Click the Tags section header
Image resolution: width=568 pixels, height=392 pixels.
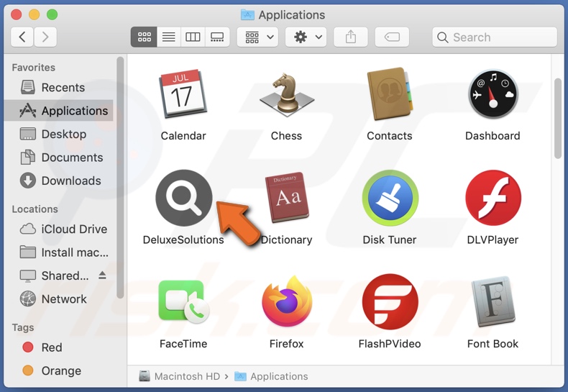23,327
